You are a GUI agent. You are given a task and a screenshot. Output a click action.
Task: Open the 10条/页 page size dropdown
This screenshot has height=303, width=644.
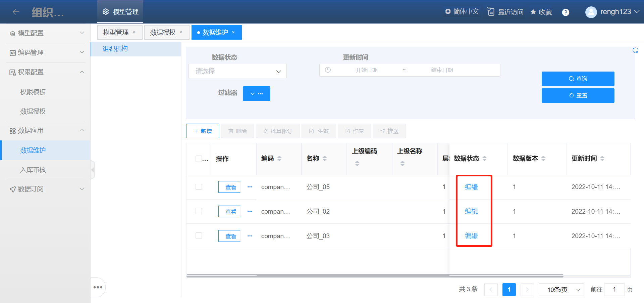(x=561, y=290)
